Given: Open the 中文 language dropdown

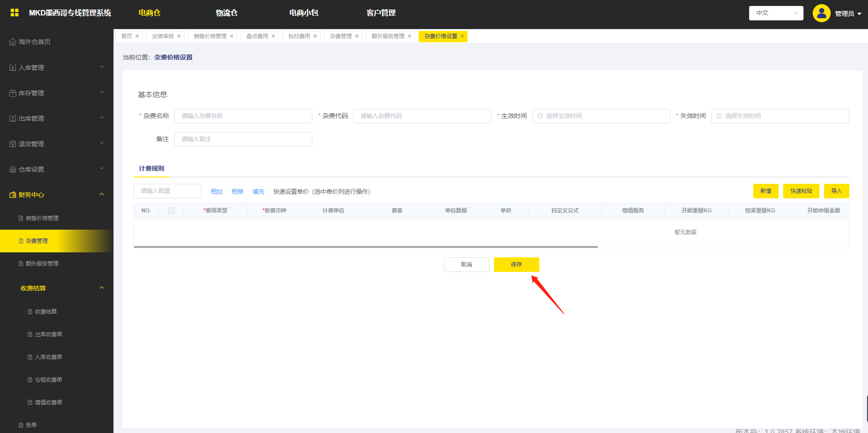Looking at the screenshot, I should (x=776, y=13).
